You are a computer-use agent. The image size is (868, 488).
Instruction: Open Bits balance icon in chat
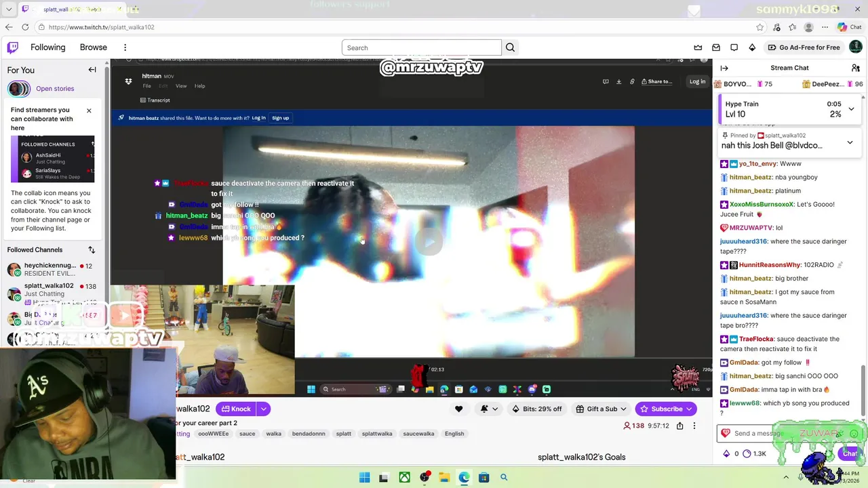click(726, 453)
